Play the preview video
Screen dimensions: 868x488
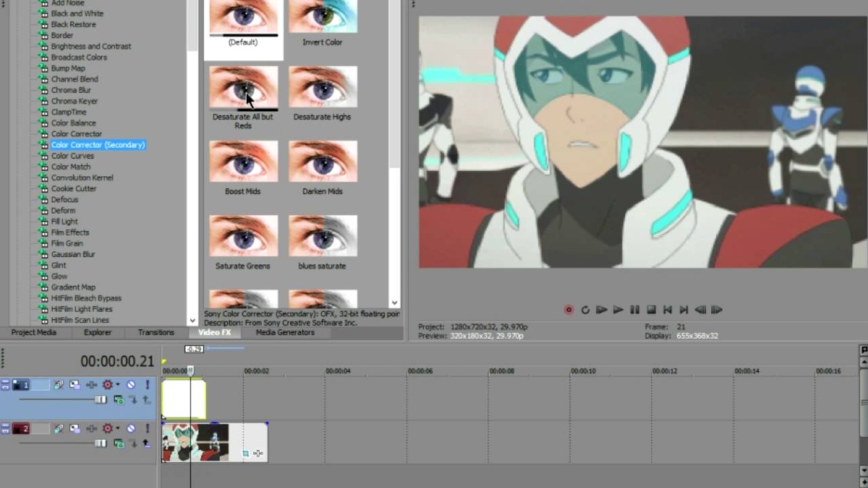pyautogui.click(x=618, y=310)
